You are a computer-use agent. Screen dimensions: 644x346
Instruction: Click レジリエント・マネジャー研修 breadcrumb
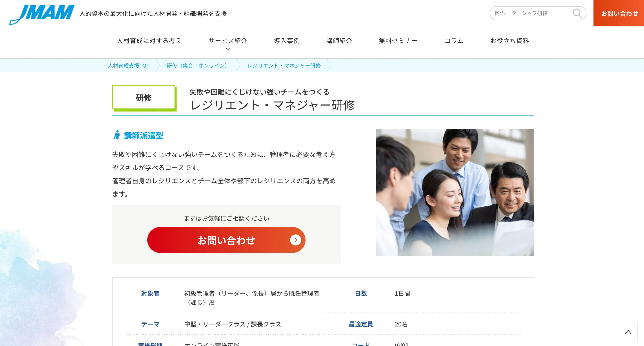[284, 65]
